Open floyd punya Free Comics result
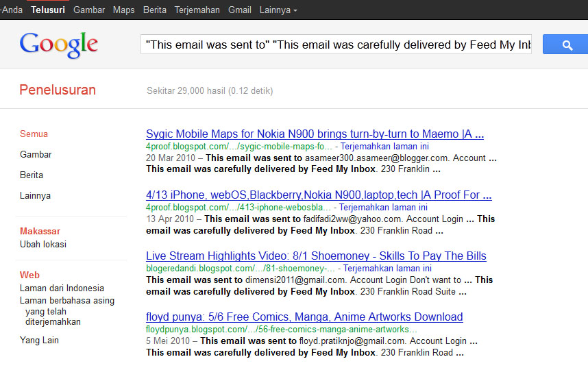The image size is (588, 370). 304,317
